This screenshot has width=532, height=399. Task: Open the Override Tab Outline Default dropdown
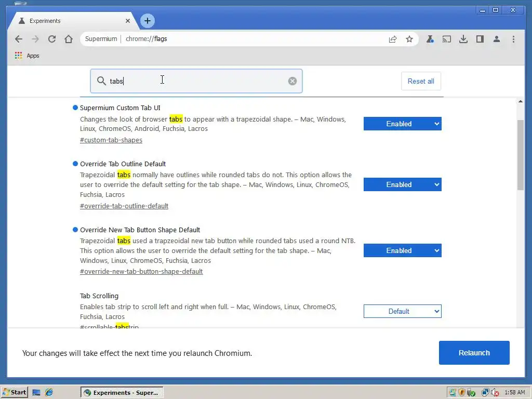[x=403, y=184]
